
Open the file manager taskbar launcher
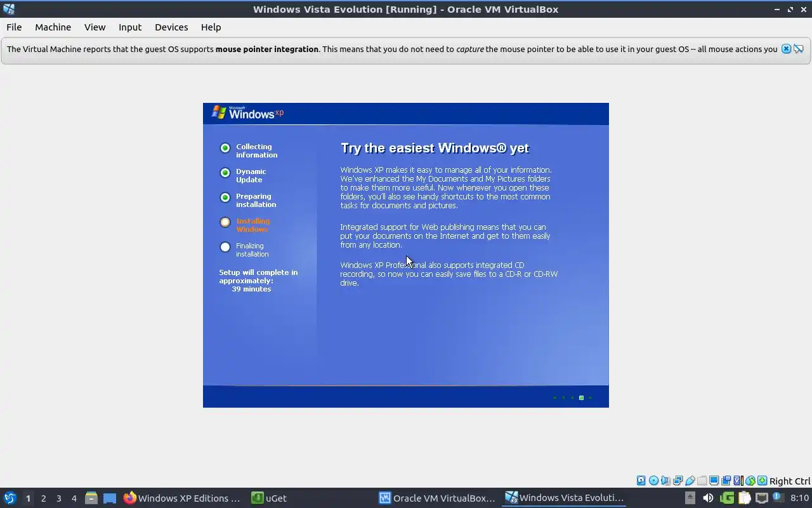click(91, 498)
